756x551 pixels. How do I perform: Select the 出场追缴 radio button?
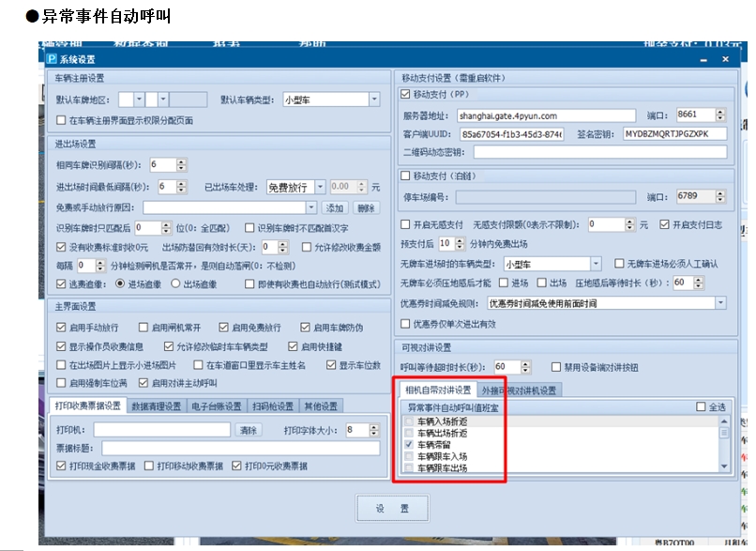[x=176, y=284]
